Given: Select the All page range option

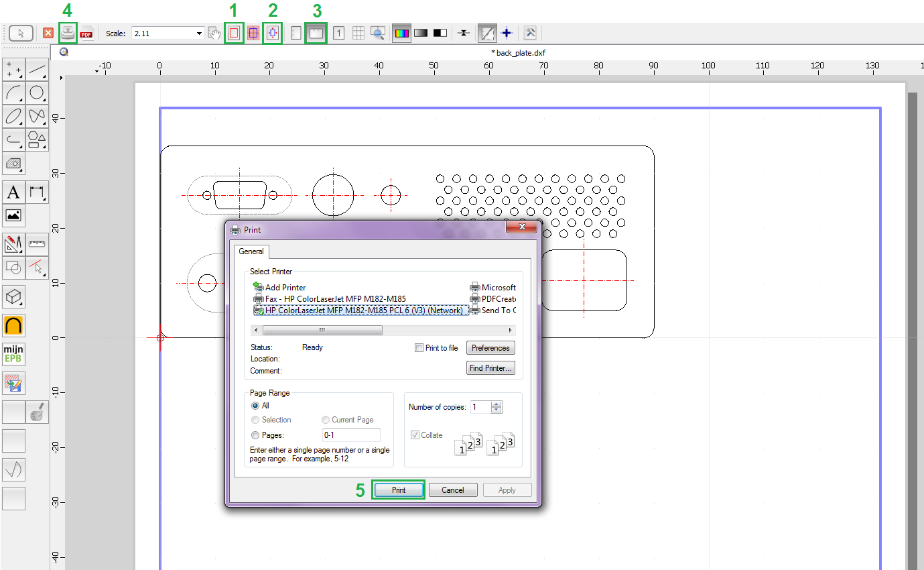Looking at the screenshot, I should [255, 406].
